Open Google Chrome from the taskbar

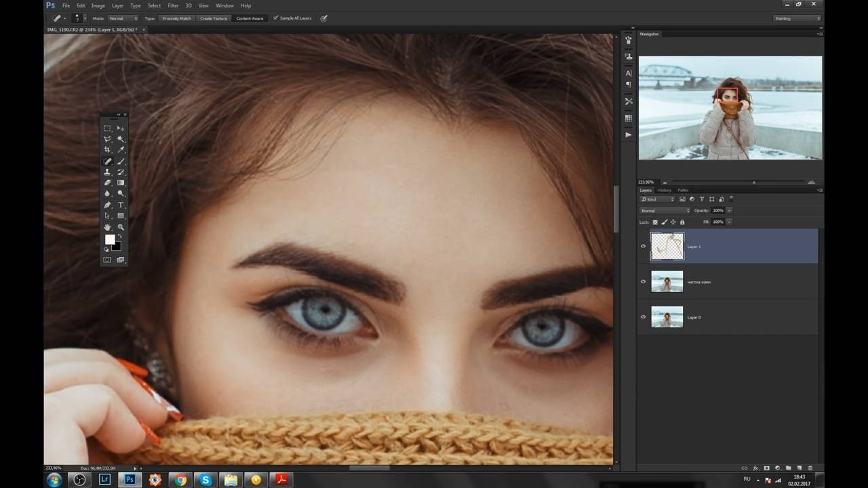[180, 480]
